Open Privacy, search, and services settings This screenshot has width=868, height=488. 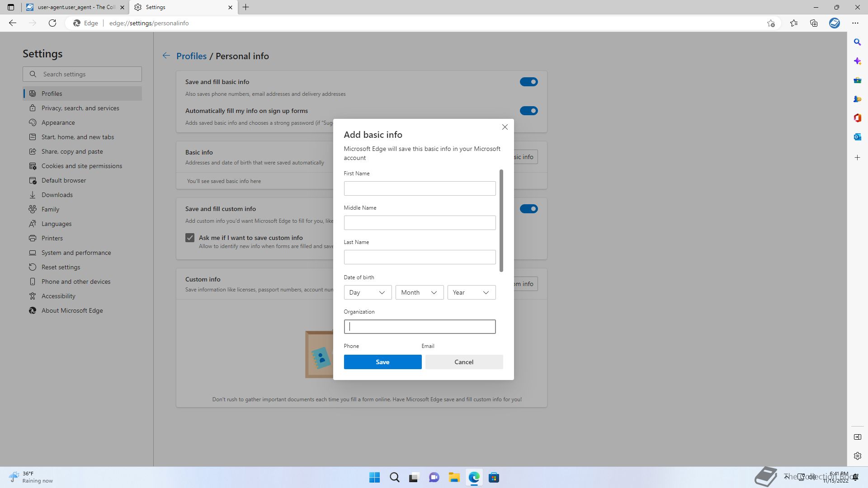[x=80, y=108]
